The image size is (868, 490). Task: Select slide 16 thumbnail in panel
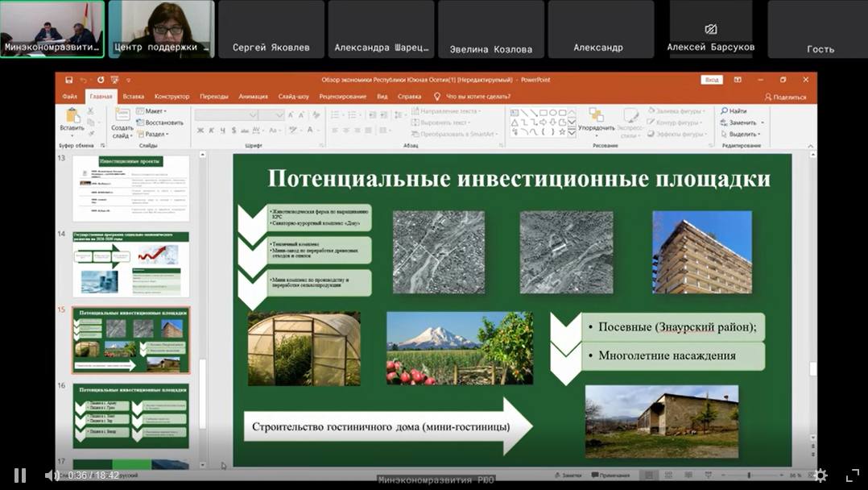130,416
